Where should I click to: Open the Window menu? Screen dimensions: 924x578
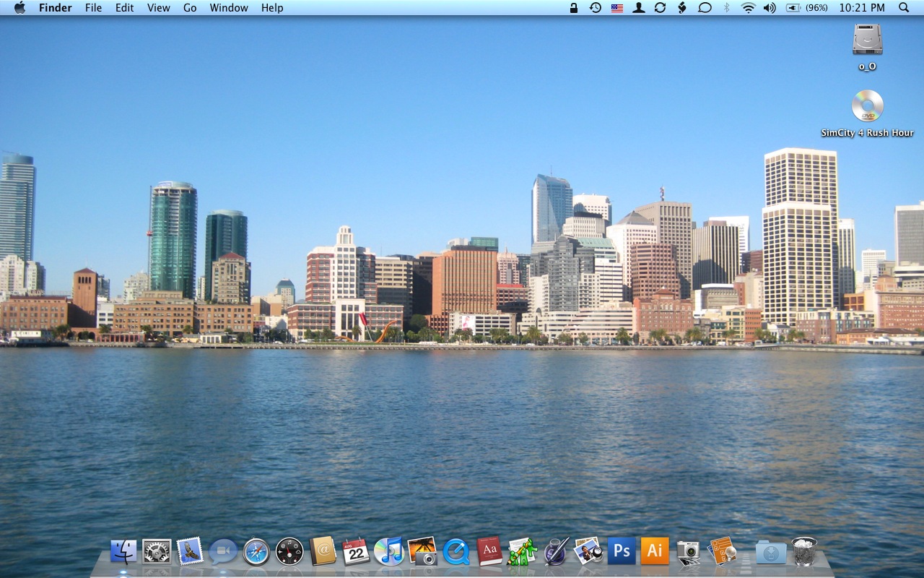coord(229,8)
